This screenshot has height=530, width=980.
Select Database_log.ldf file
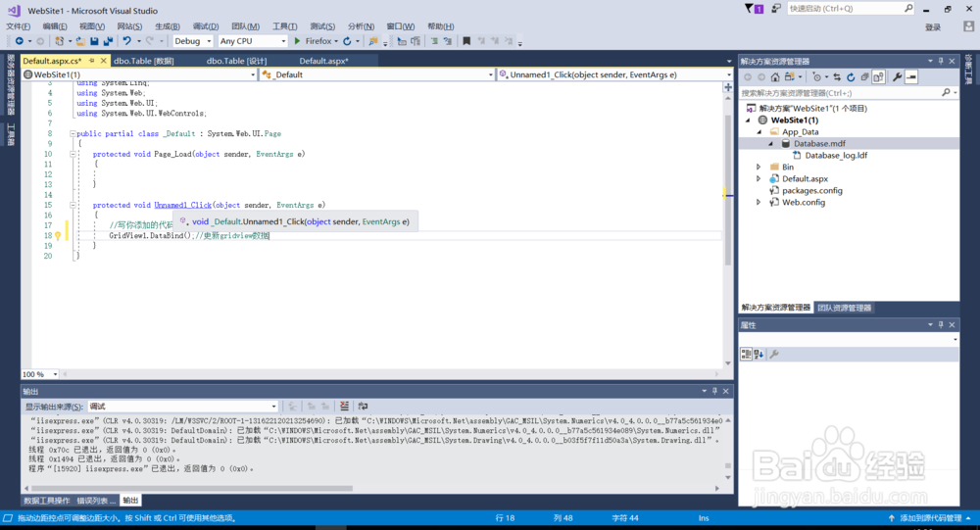pyautogui.click(x=836, y=155)
